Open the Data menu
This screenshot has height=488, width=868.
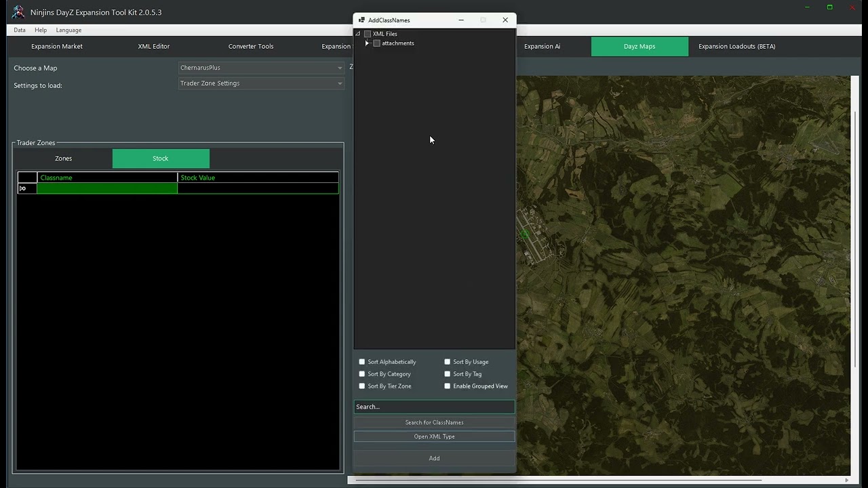coord(20,30)
